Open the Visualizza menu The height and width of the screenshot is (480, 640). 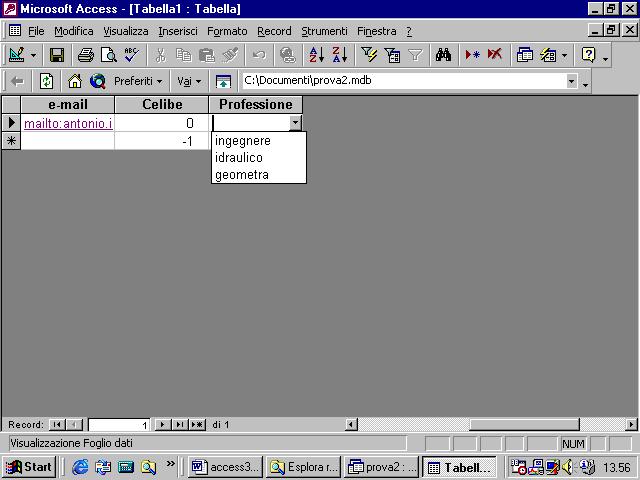126,31
